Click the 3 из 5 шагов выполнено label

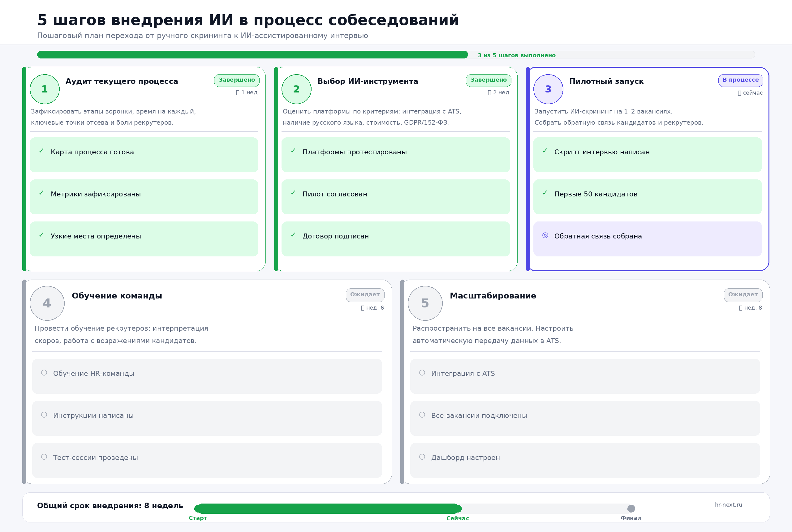pyautogui.click(x=517, y=55)
